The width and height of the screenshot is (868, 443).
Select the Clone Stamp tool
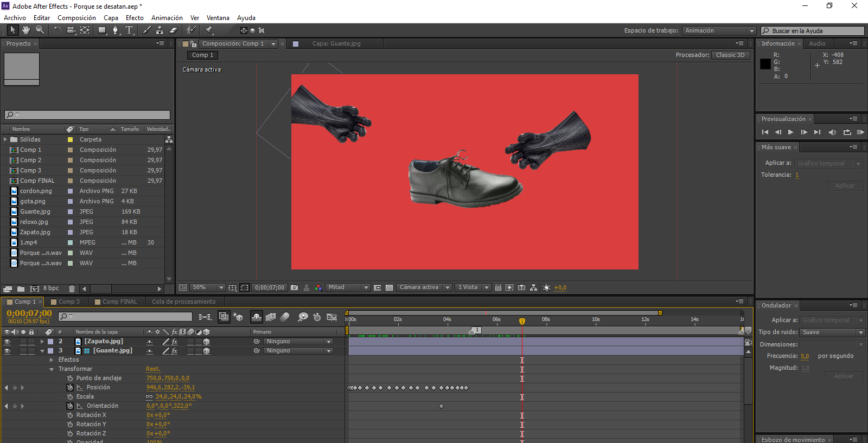coord(160,30)
